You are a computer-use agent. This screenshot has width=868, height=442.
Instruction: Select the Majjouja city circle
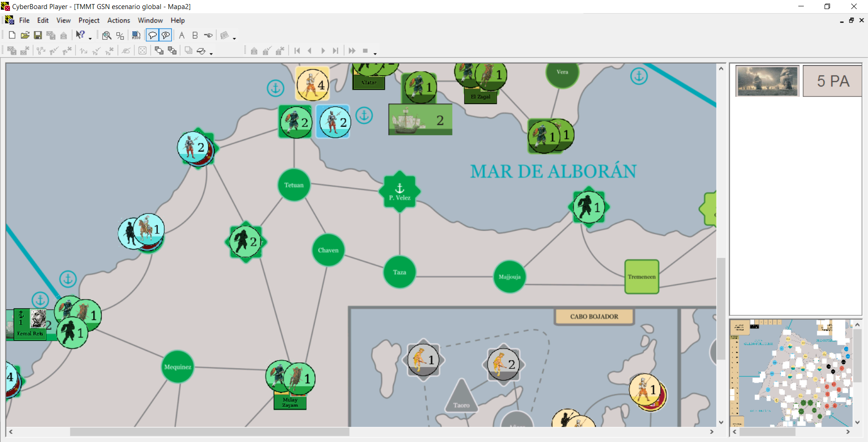tap(509, 276)
